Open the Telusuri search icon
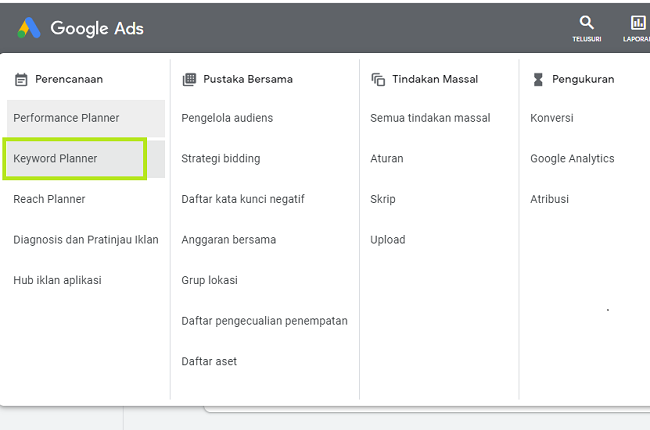Viewport: 650px width, 430px height. pyautogui.click(x=587, y=23)
